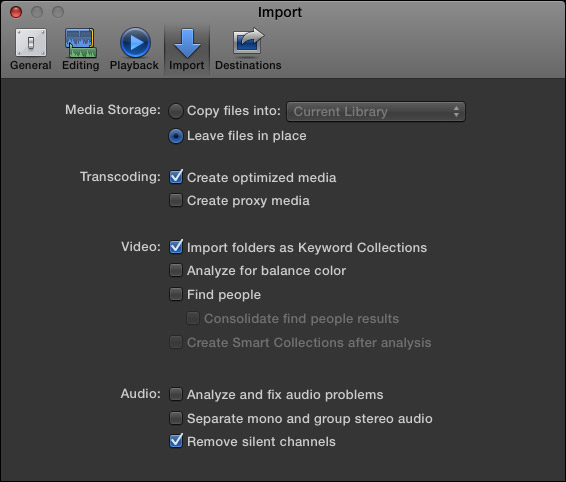Uncheck Remove silent channels
The image size is (566, 482).
(176, 441)
